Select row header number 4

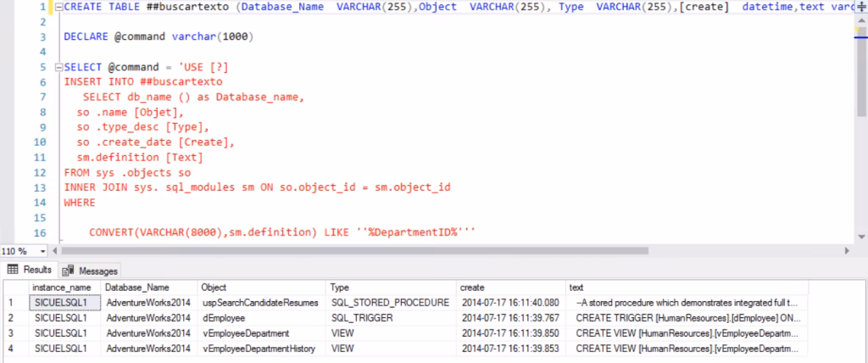click(16, 348)
